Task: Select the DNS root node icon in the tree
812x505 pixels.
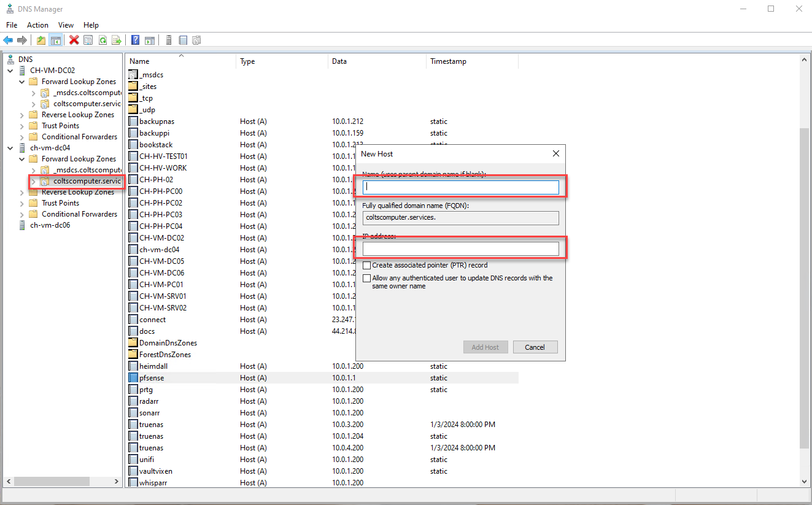Action: (x=11, y=60)
